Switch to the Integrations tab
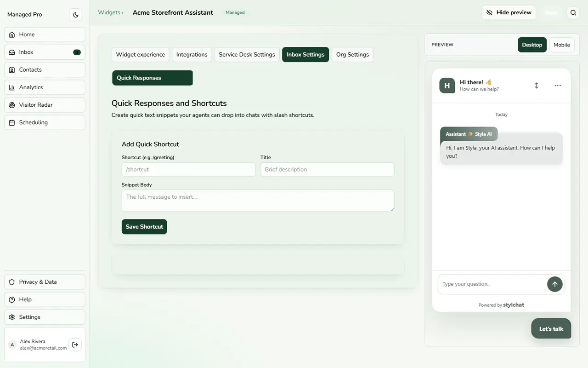This screenshot has height=368, width=588. click(x=192, y=54)
